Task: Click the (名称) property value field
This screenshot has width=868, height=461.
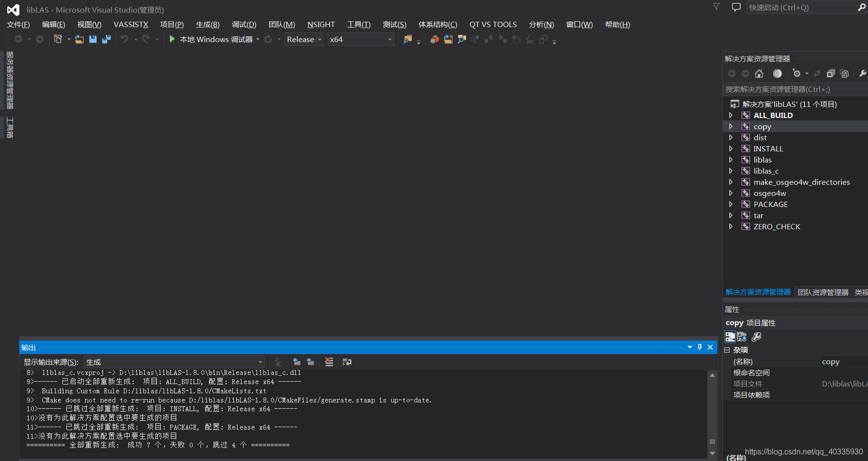Action: (844, 361)
